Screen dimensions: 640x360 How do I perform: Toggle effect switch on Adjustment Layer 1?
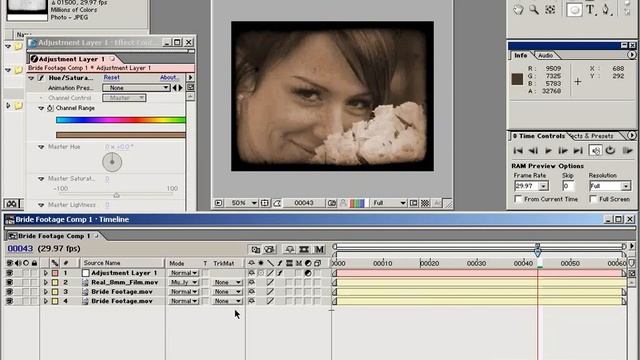[x=280, y=273]
